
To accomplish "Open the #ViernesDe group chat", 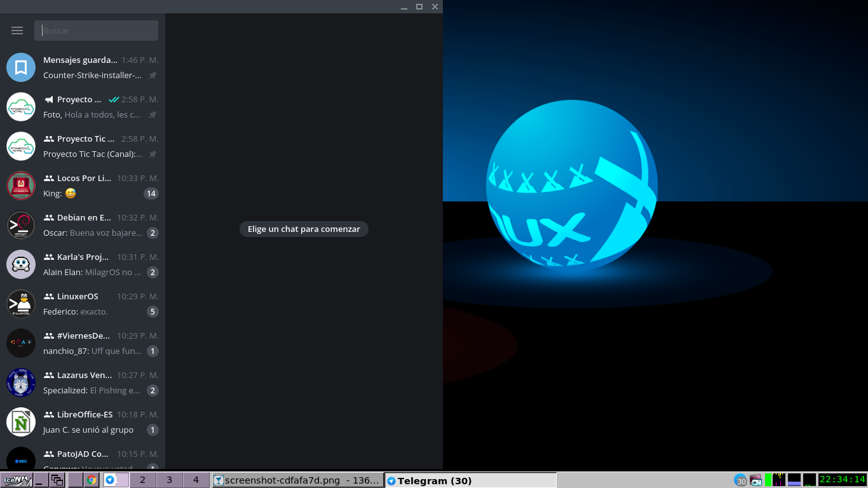I will (x=83, y=343).
